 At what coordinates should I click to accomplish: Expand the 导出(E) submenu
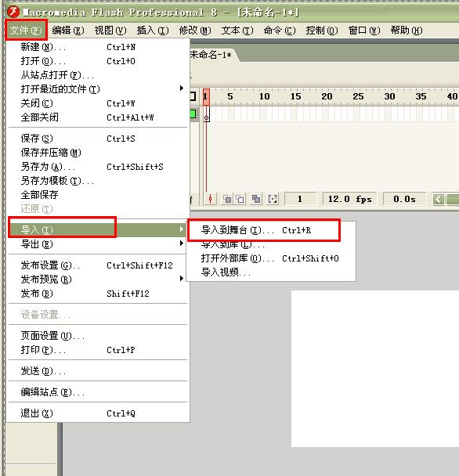point(98,244)
